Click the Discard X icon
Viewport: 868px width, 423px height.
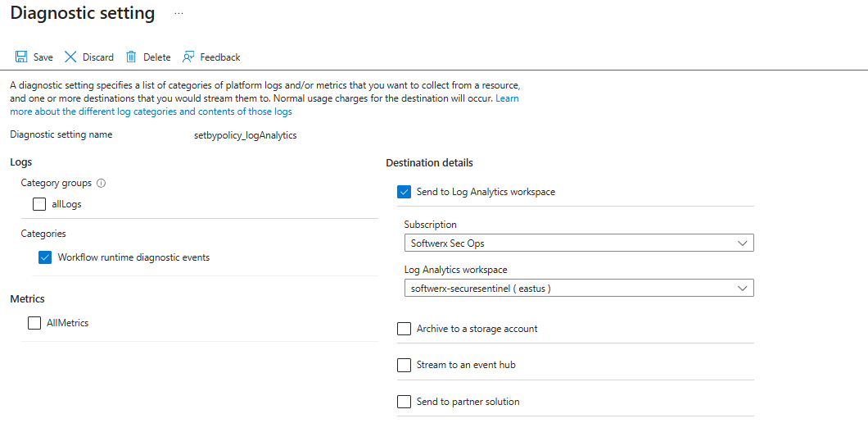coord(70,57)
